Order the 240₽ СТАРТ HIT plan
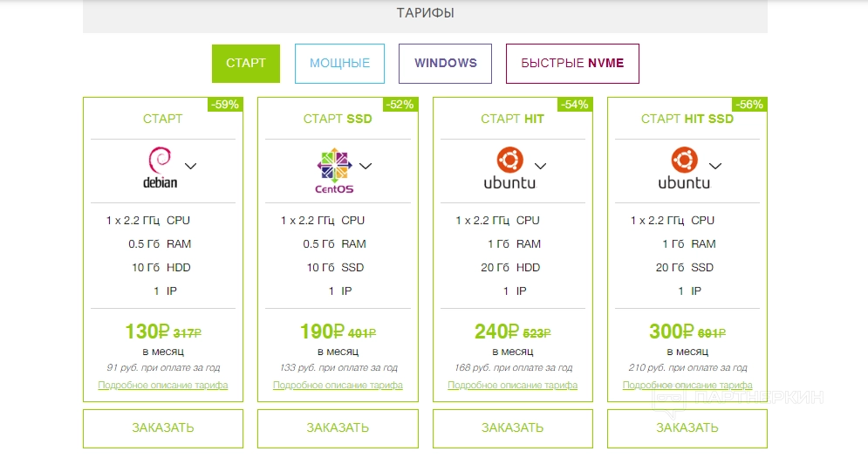 pyautogui.click(x=512, y=428)
